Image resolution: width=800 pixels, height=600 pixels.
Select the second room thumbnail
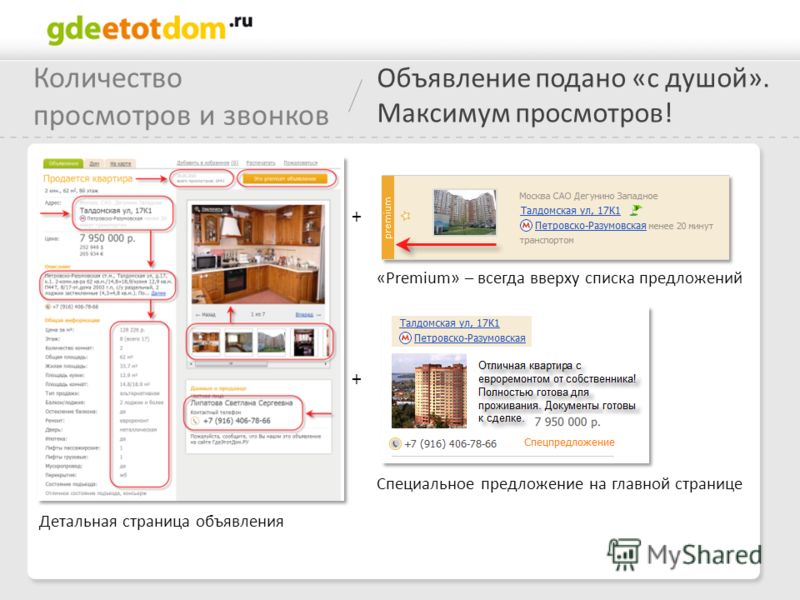click(239, 342)
